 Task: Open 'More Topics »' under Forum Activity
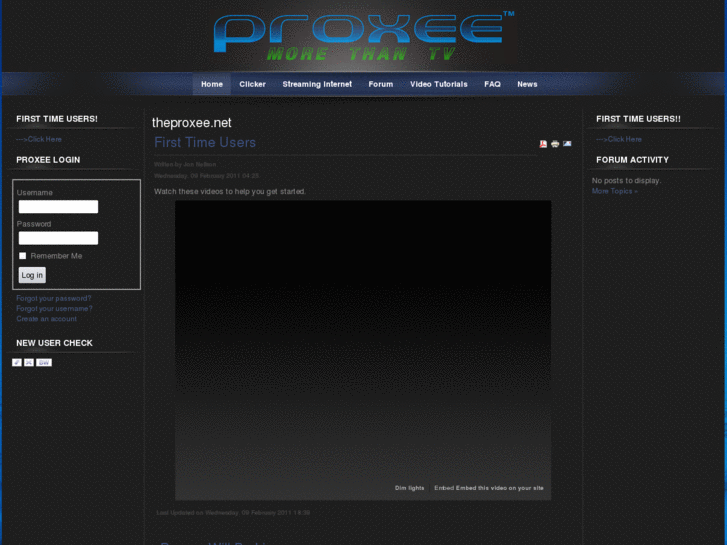point(614,191)
